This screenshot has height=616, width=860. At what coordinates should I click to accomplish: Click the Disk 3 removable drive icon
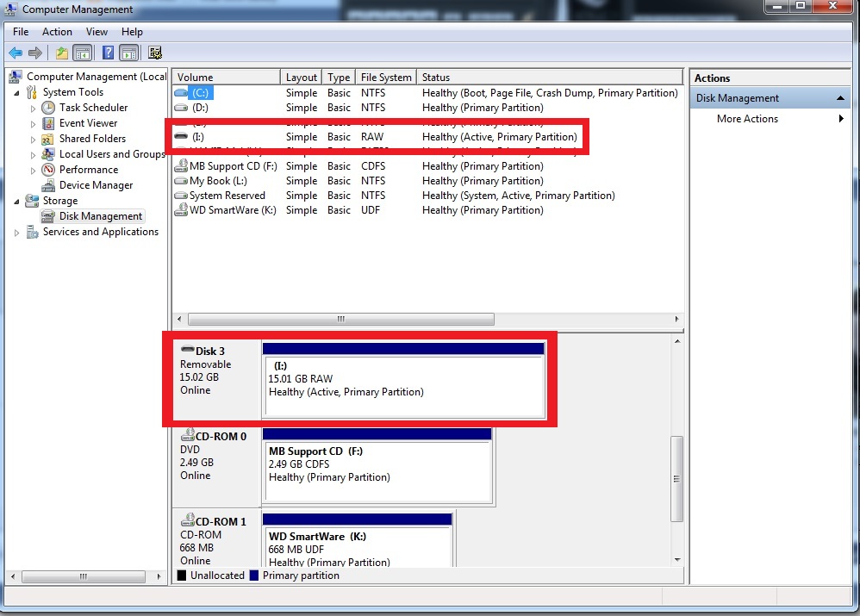[187, 350]
